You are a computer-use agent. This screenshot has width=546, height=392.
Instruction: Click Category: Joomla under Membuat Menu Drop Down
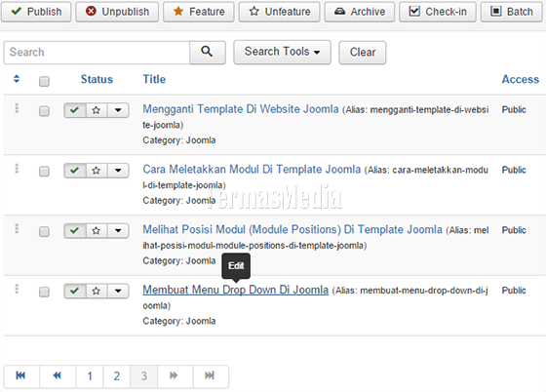point(179,321)
